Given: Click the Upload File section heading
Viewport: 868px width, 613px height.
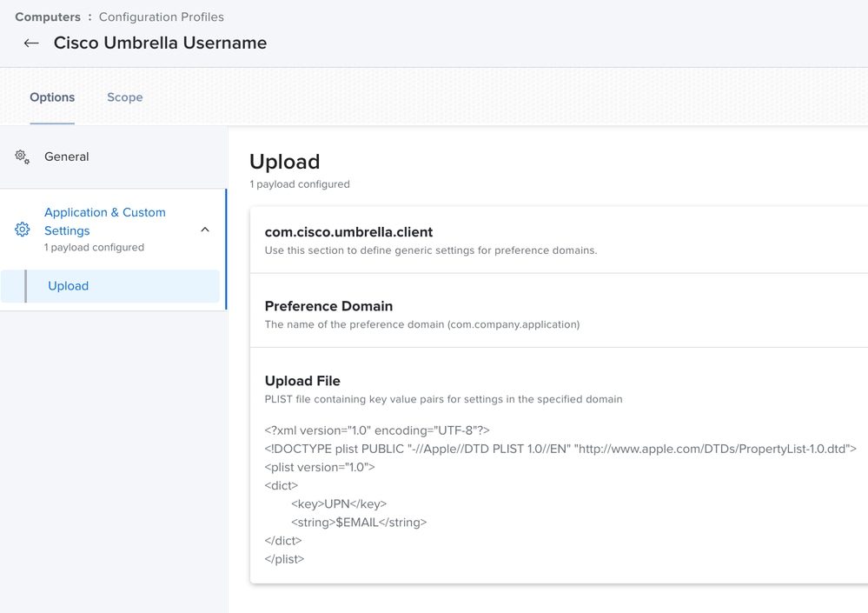Looking at the screenshot, I should tap(302, 381).
